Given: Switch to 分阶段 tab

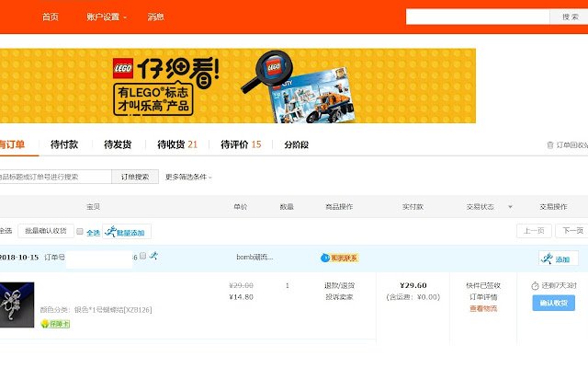Looking at the screenshot, I should click(296, 144).
